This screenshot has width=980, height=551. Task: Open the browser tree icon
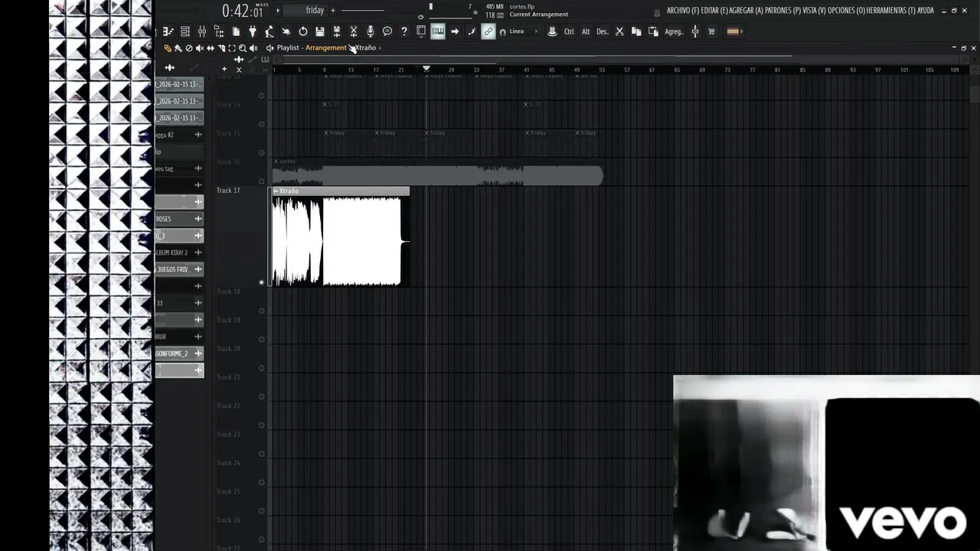coord(219,31)
